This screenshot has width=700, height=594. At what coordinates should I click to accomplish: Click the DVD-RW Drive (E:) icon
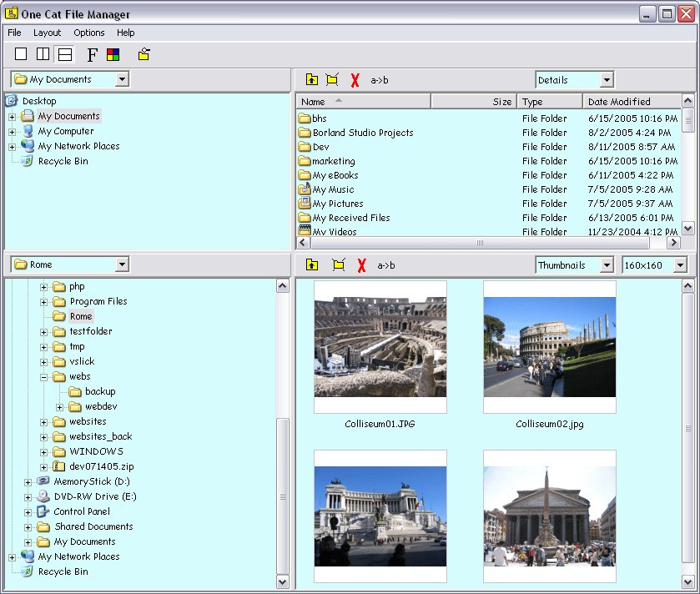click(43, 496)
